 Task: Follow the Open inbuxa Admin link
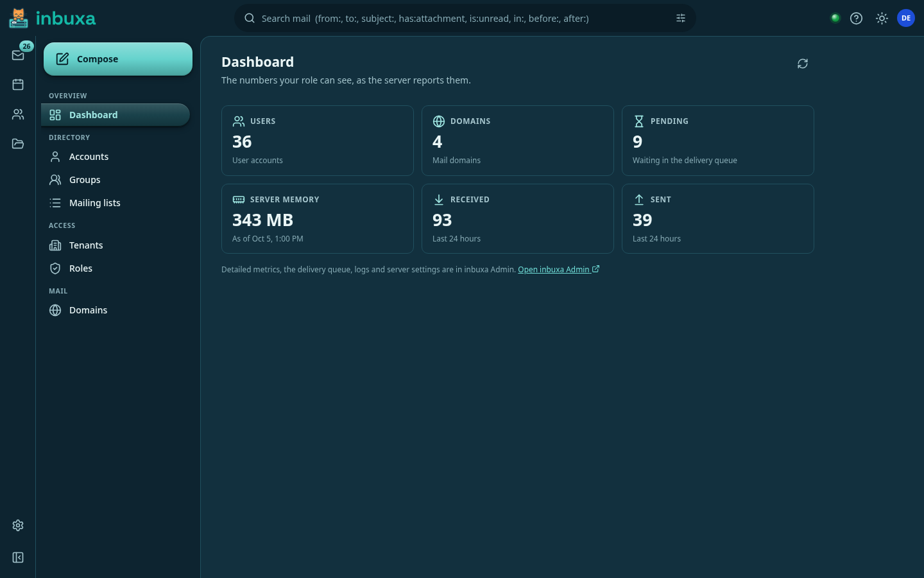pyautogui.click(x=559, y=269)
